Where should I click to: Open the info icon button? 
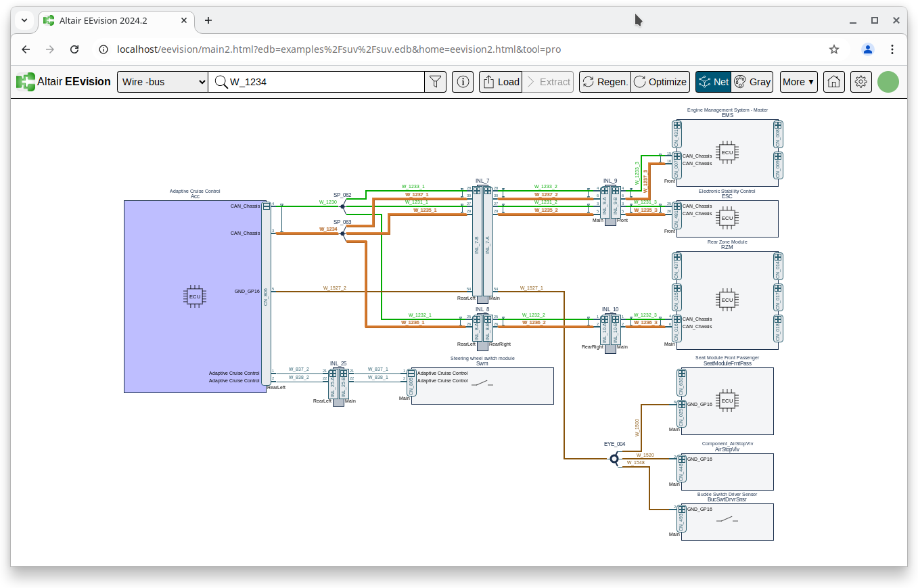(x=463, y=82)
